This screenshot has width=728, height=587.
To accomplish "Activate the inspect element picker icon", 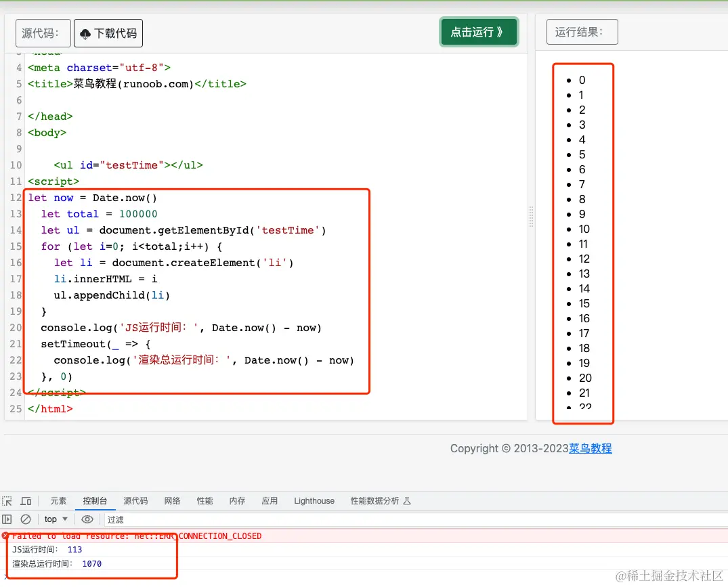I will pos(7,501).
